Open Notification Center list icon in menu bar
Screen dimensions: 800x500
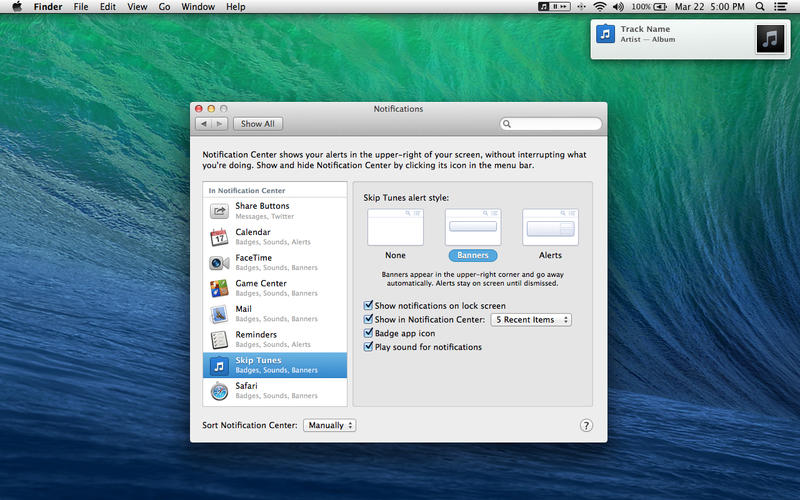[780, 7]
